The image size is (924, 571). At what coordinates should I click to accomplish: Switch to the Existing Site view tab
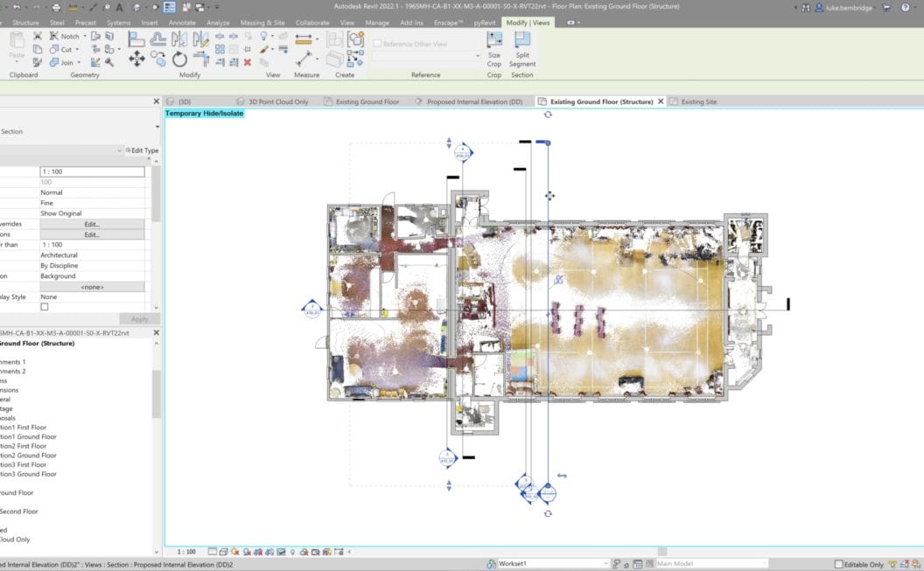[x=697, y=101]
